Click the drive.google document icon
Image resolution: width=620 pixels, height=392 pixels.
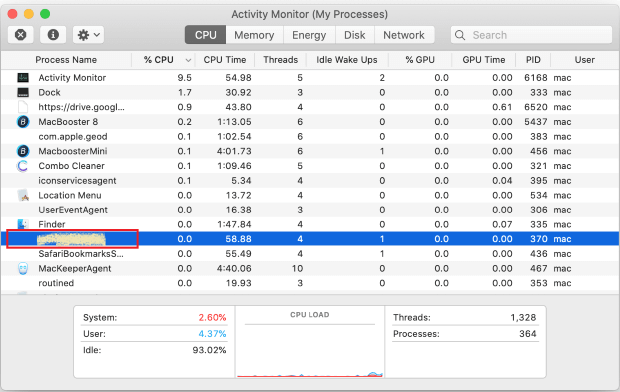[23, 107]
